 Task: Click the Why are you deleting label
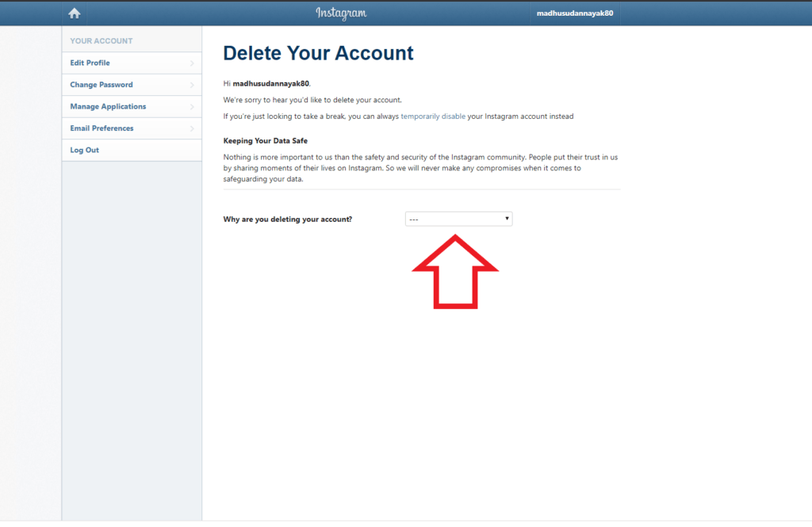(x=287, y=220)
